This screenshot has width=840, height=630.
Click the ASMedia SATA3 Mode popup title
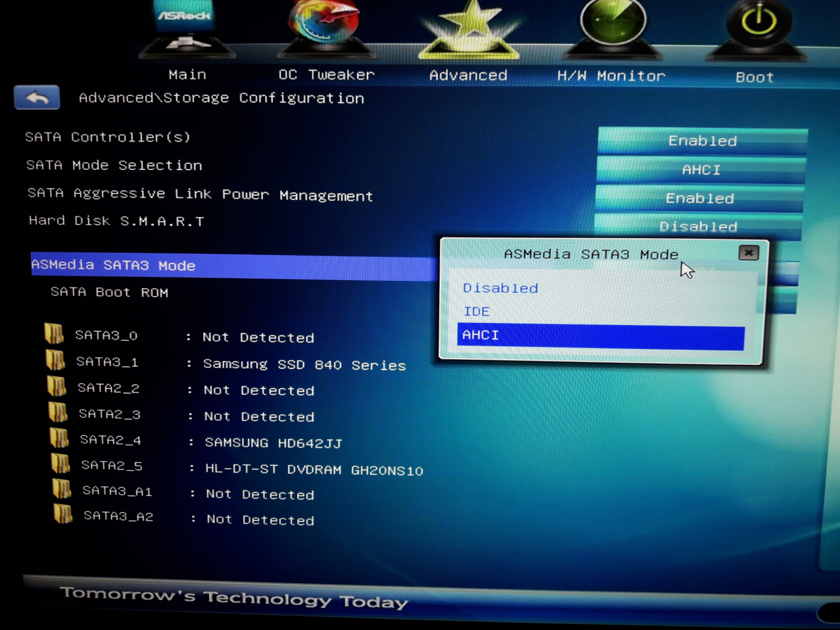tap(591, 254)
